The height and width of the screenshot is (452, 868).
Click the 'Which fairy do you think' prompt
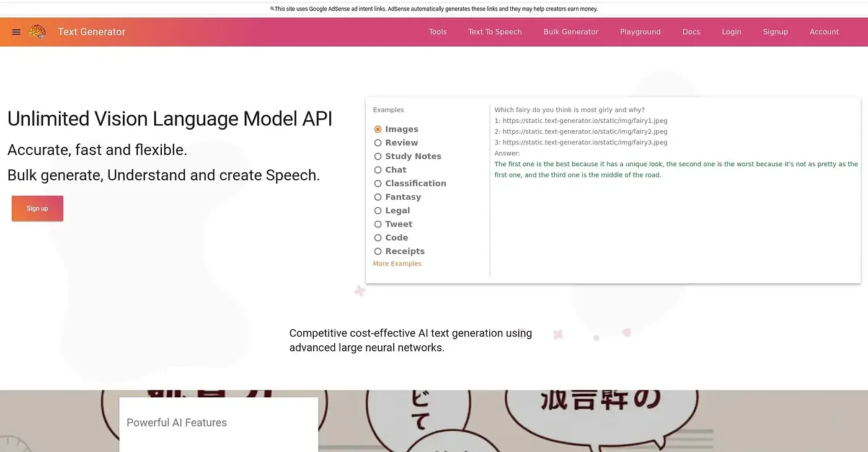(x=570, y=110)
